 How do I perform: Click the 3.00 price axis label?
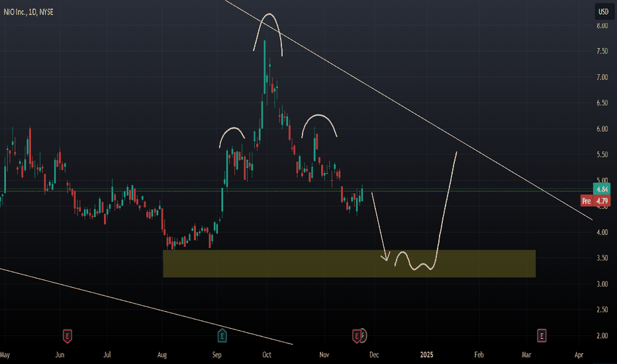pyautogui.click(x=602, y=284)
